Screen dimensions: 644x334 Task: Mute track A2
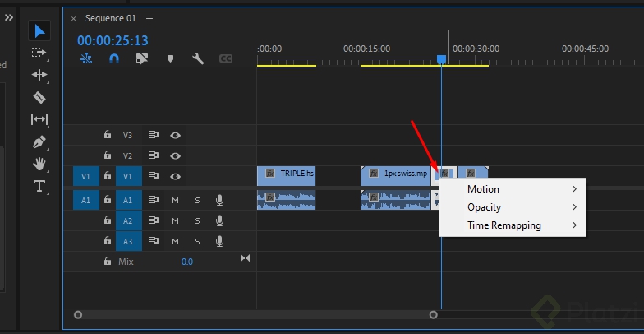176,220
